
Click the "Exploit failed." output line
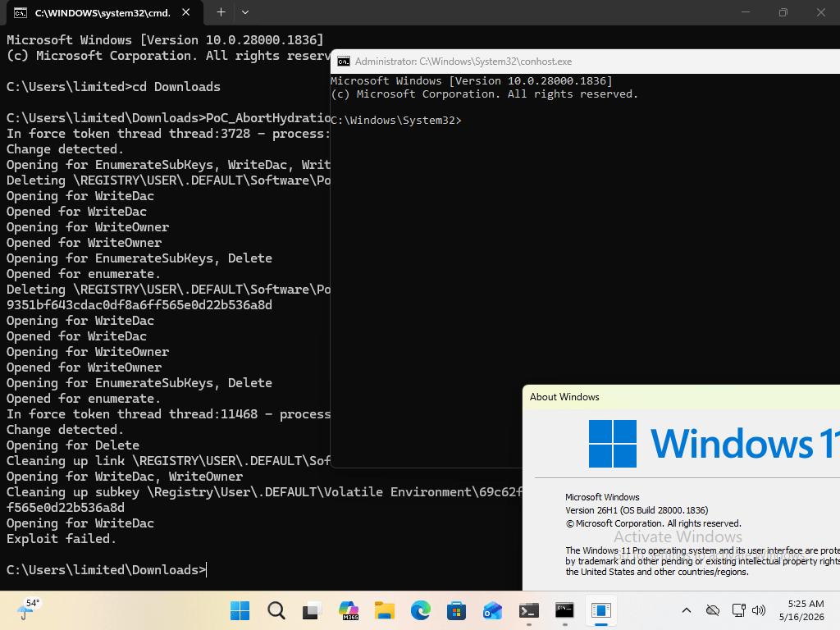[61, 539]
